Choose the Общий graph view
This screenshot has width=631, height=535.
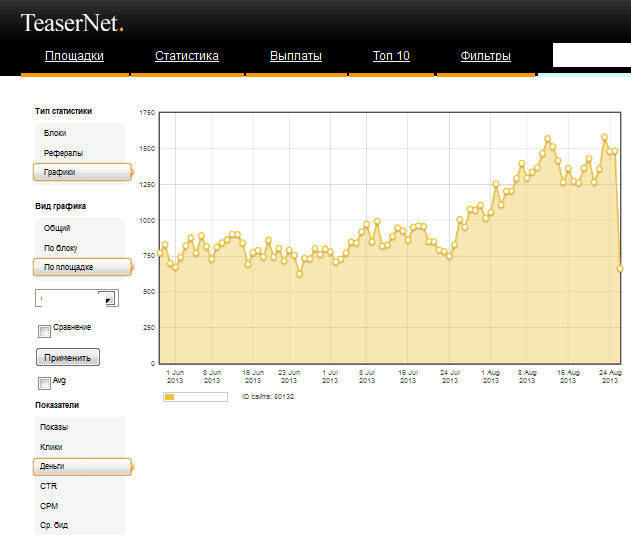coord(57,228)
